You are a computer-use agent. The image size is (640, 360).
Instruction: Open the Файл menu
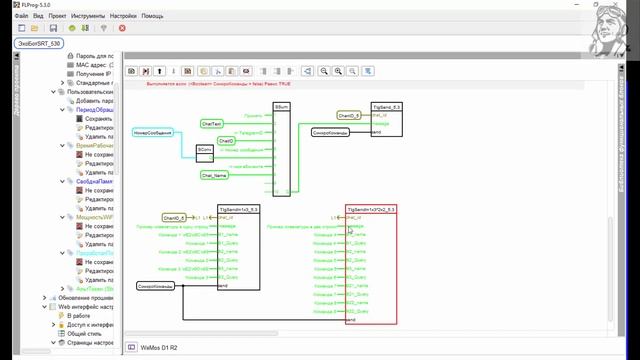tap(21, 16)
